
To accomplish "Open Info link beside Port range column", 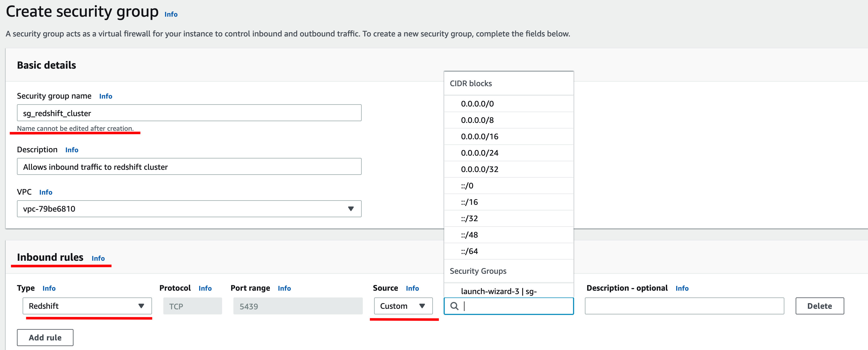I will [284, 288].
